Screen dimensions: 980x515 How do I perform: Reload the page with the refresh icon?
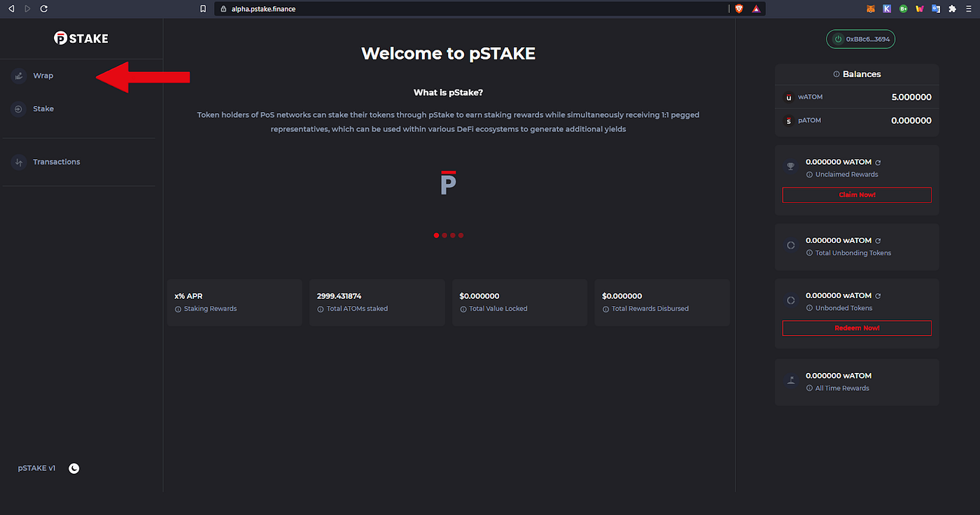(44, 8)
